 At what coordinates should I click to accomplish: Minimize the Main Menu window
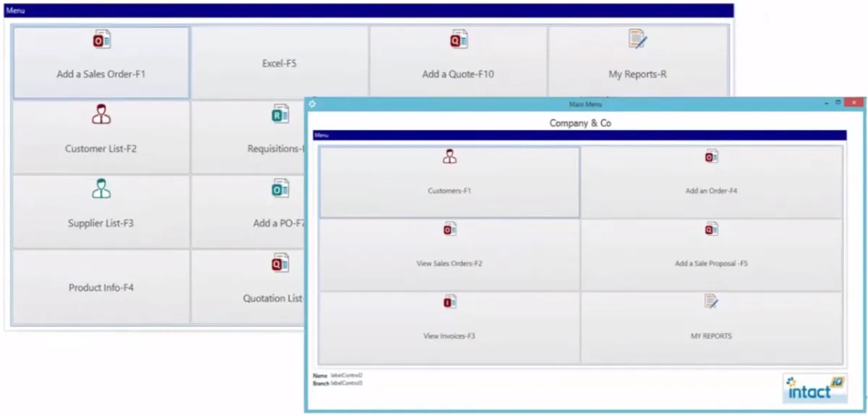827,103
